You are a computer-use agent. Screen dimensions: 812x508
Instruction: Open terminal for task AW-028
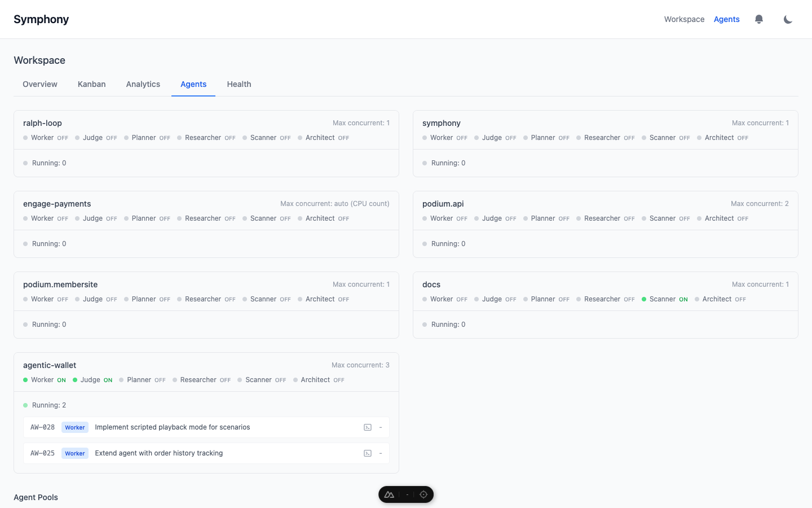click(x=368, y=427)
